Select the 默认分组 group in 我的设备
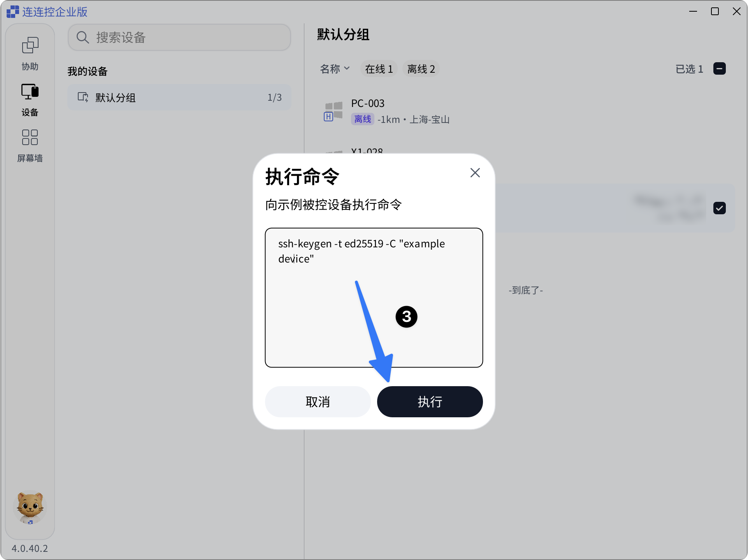 (x=179, y=97)
